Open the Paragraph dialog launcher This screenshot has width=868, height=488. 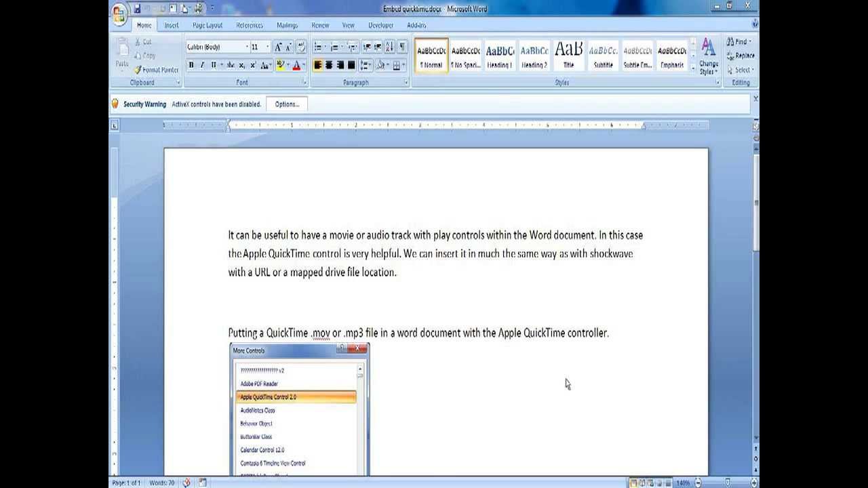pyautogui.click(x=406, y=83)
